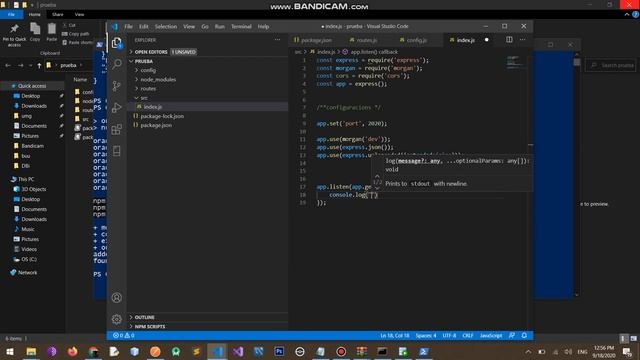Screen dimensions: 640x360
Task: Click CRLF end of line in status bar
Action: [468, 336]
